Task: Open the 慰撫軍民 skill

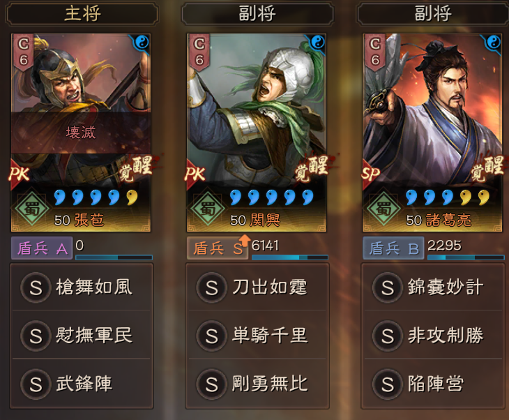Action: click(x=82, y=335)
